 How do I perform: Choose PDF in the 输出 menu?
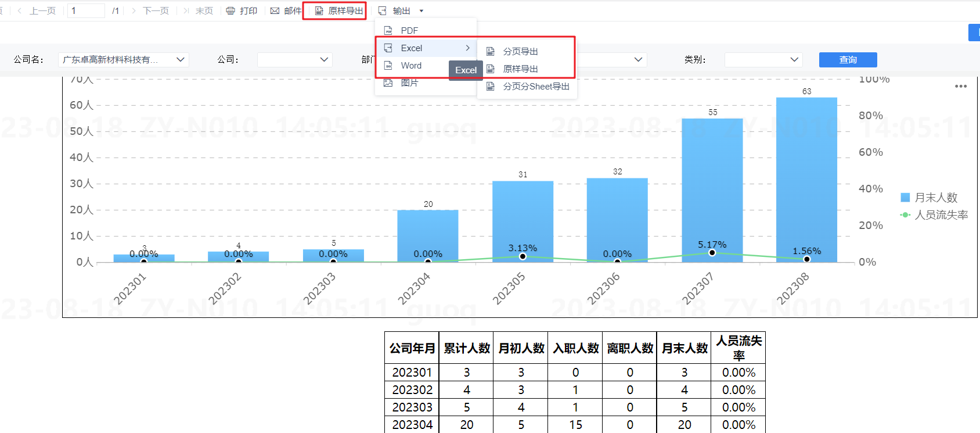426,31
